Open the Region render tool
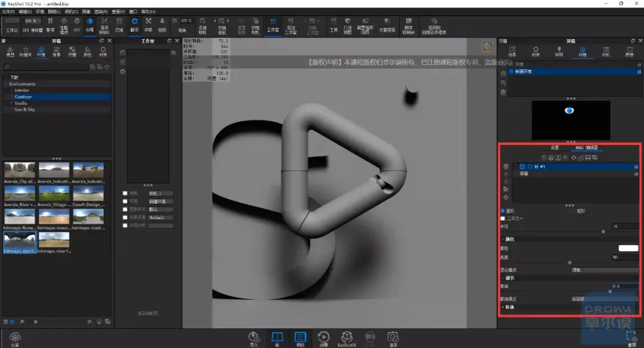644x348 pixels. tap(119, 24)
